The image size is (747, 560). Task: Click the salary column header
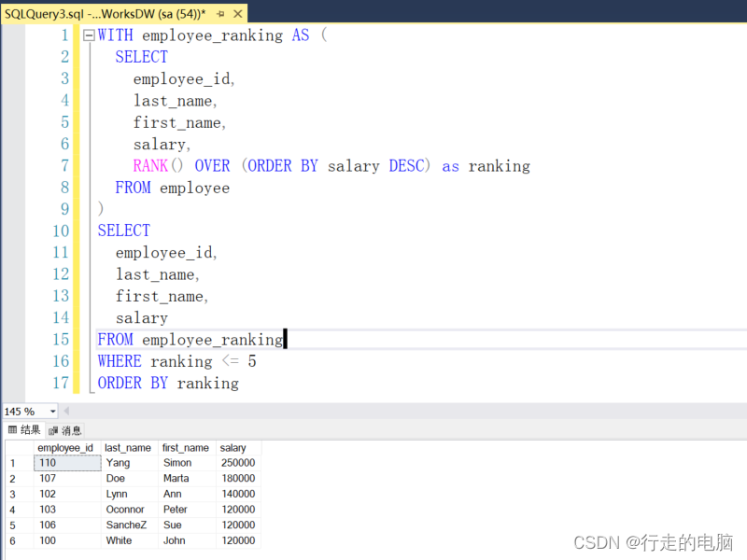click(x=235, y=447)
